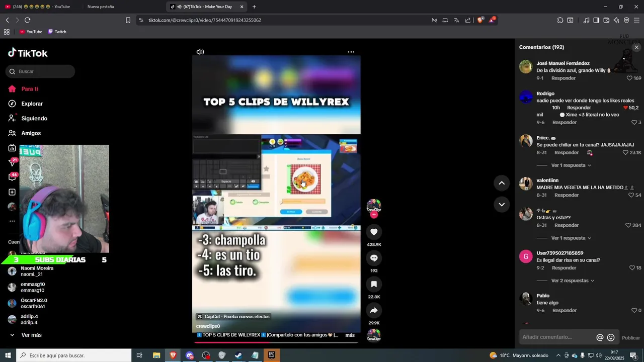Screen dimensions: 644x362
Task: Open a new browser tab
Action: [254, 7]
